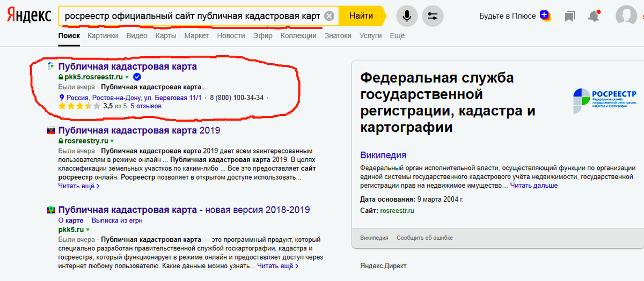This screenshot has height=281, width=644.
Task: Click the pkk5.ru green URL
Action: [71, 230]
